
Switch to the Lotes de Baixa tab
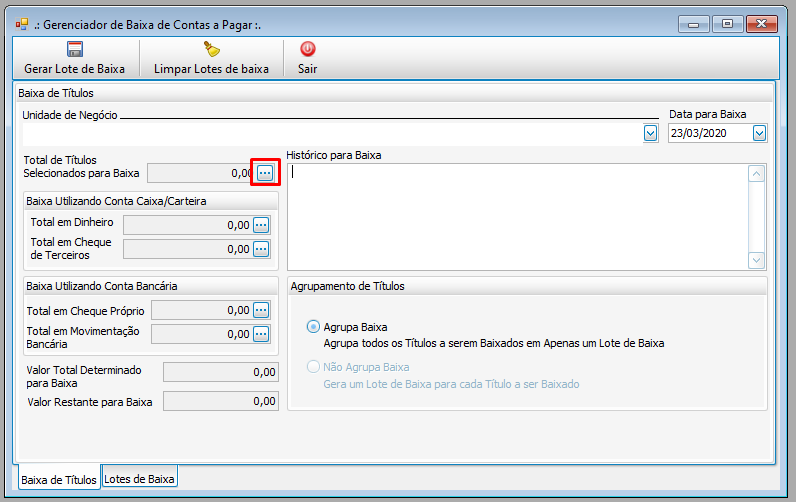click(x=139, y=479)
